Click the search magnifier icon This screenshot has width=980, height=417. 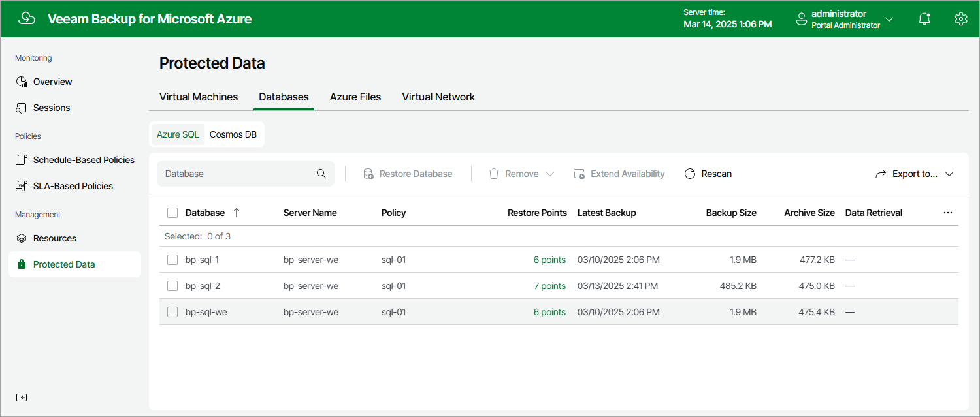click(x=321, y=174)
